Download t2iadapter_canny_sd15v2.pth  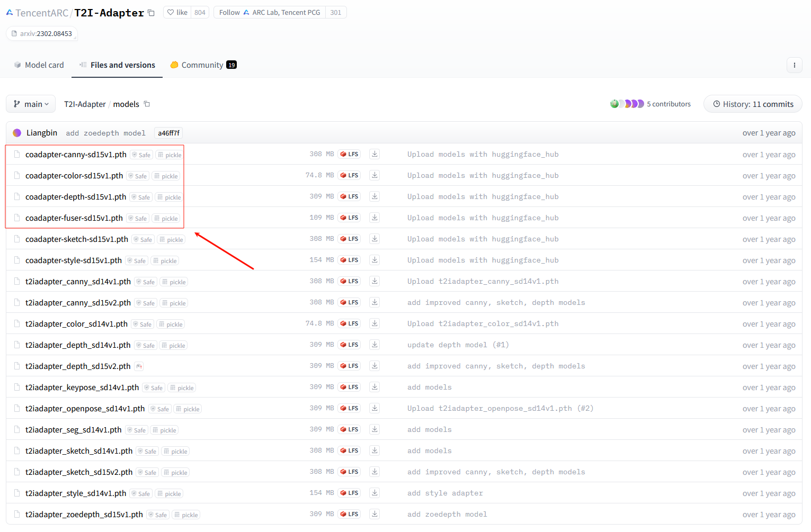pos(375,302)
